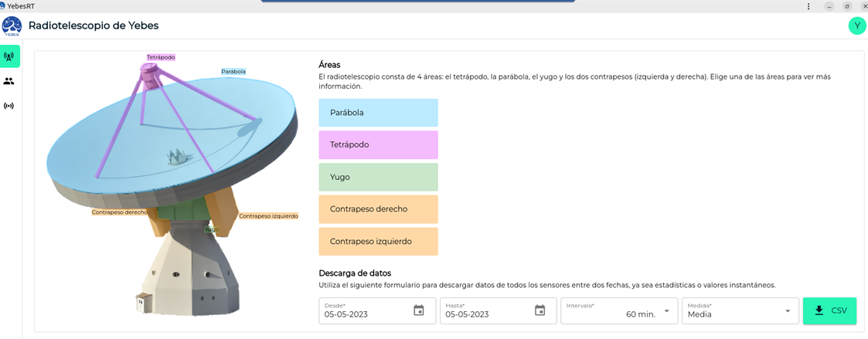Click the Radiotelescopio de Yebes header title
The height and width of the screenshot is (339, 868).
point(94,25)
